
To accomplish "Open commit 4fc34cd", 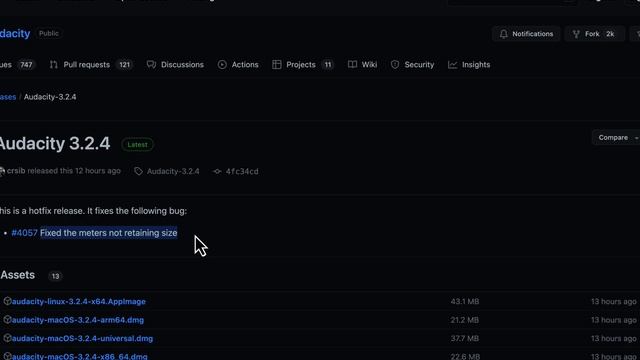I will click(242, 171).
